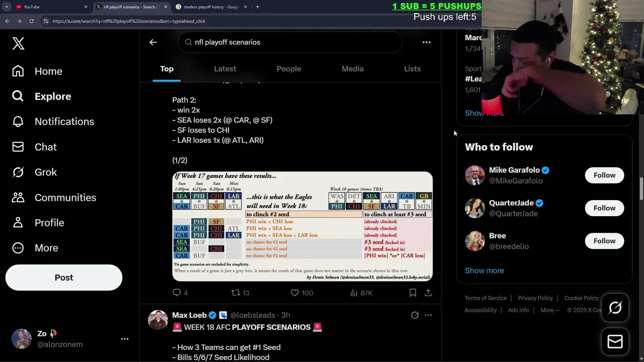Viewport: 644px width, 362px height.
Task: Click the back arrow beside search box
Action: 153,42
